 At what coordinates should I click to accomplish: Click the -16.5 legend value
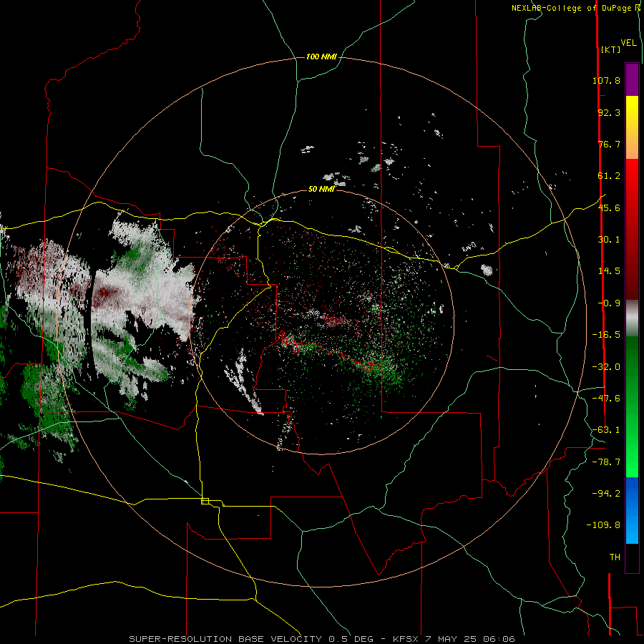[x=606, y=335]
